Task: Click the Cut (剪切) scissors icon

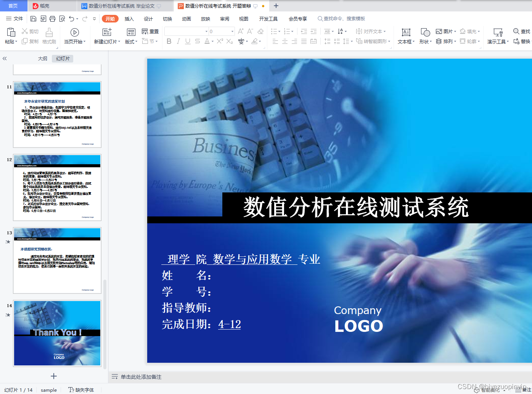Action: pyautogui.click(x=25, y=31)
